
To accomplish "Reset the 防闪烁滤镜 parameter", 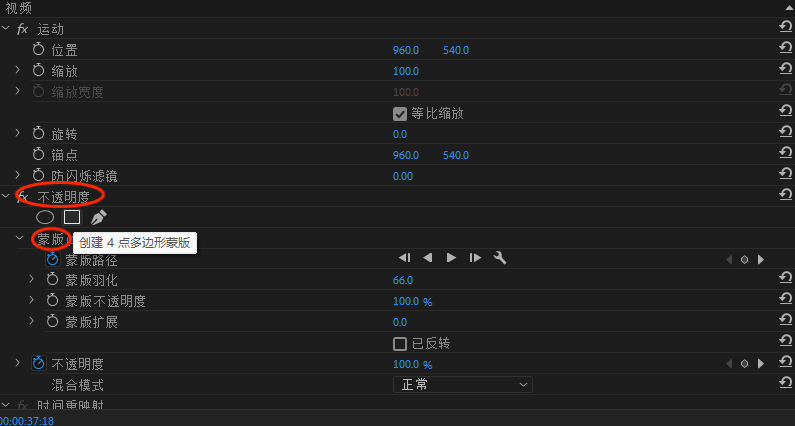I will [785, 173].
